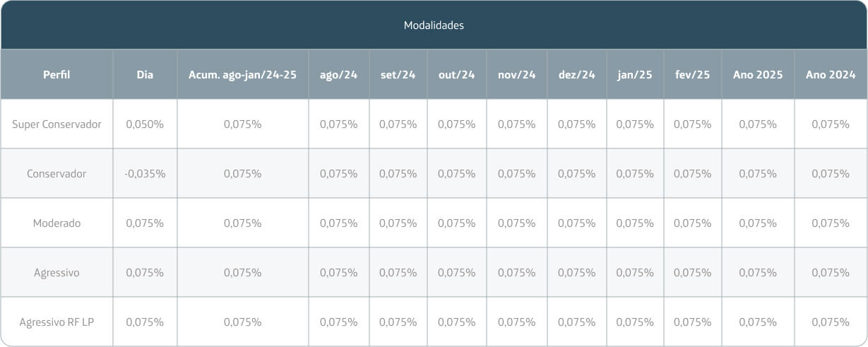Screen dimensions: 868x347
Task: Select the set/24 column header
Action: coord(398,74)
